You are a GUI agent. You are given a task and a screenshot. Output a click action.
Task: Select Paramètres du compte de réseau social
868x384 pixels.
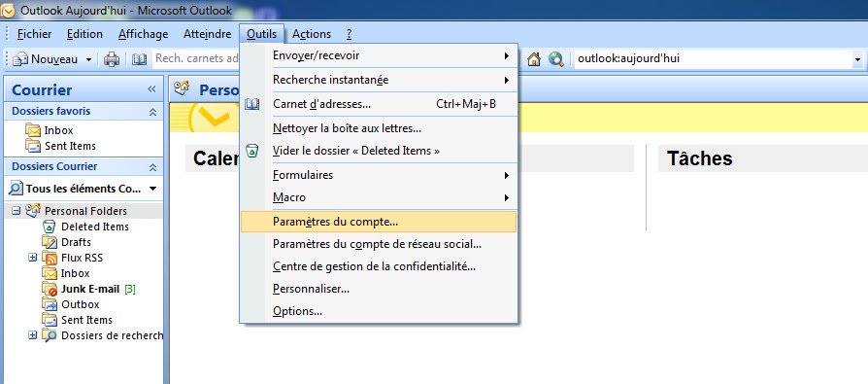(379, 244)
